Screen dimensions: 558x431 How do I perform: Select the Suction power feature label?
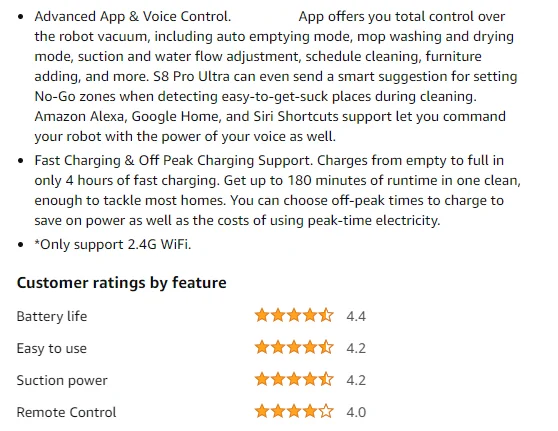62,380
